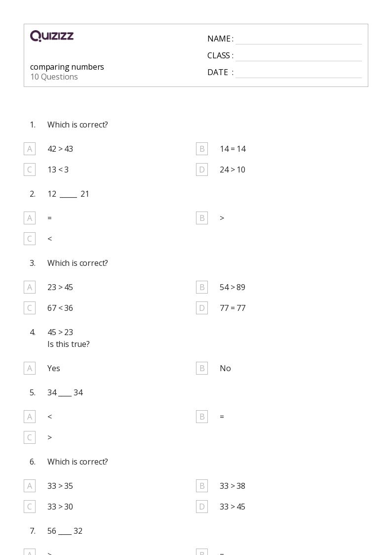Check option D for question 1 (24 > 10)

202,170
